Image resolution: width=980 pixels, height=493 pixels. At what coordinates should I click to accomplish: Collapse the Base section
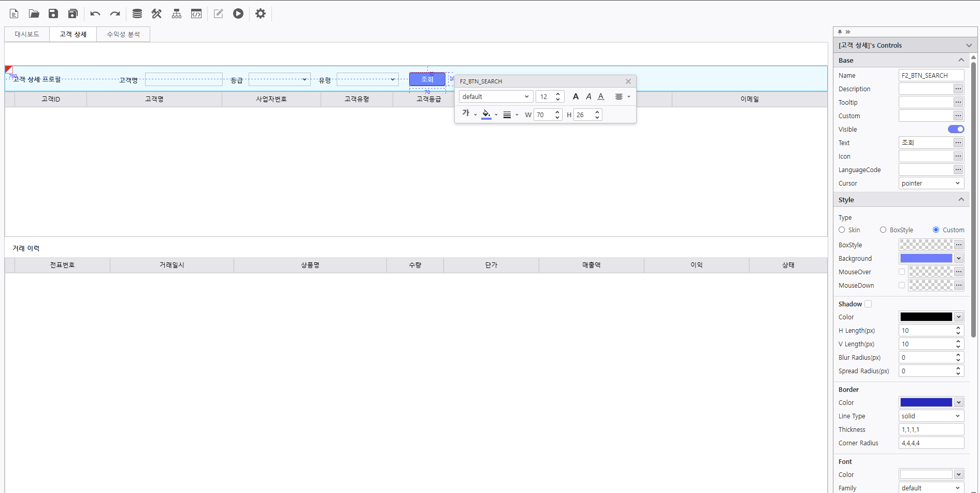click(961, 60)
